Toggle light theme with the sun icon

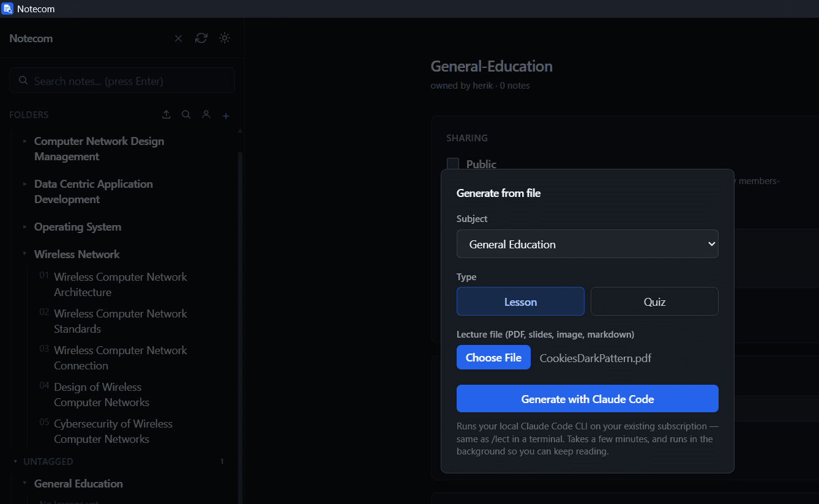pos(225,38)
